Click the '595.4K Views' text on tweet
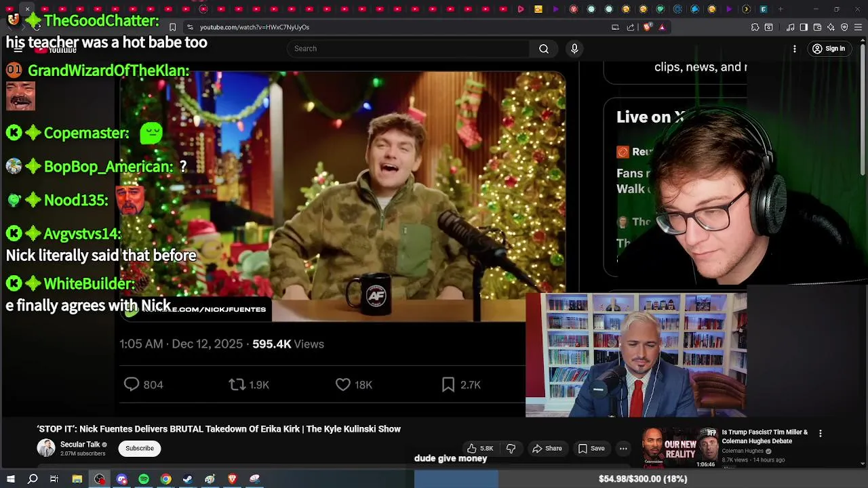Screen dimensions: 868x488 click(x=288, y=344)
